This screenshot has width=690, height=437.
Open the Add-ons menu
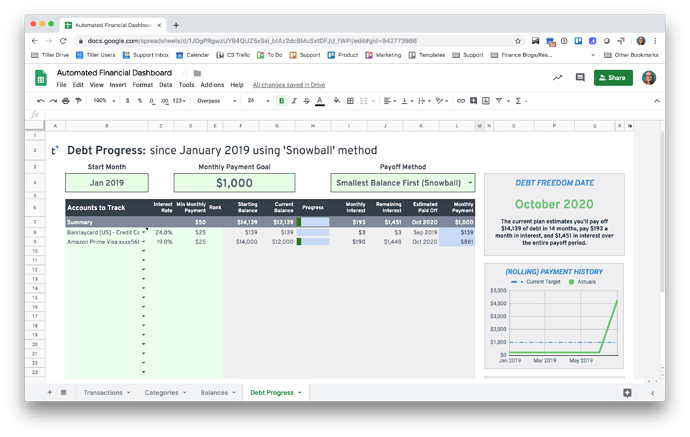(212, 85)
